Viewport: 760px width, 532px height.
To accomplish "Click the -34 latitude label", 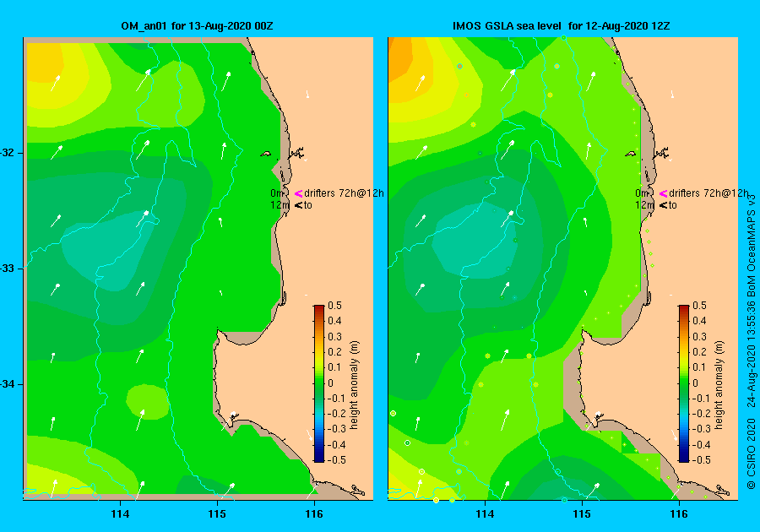I will coord(8,384).
